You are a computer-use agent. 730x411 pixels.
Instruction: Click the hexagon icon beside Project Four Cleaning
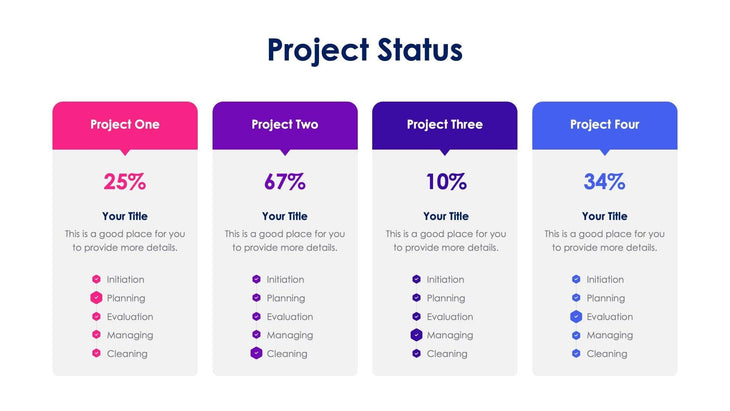tap(576, 353)
